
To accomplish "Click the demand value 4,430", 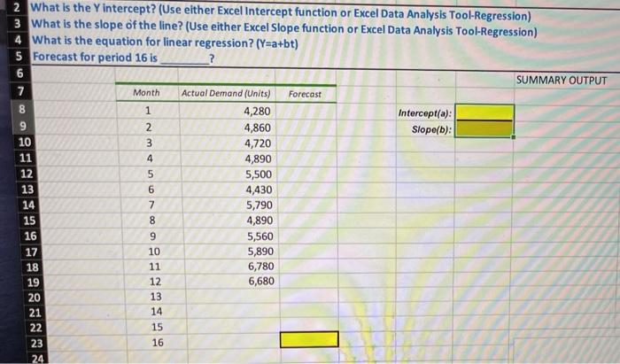I will coord(259,190).
